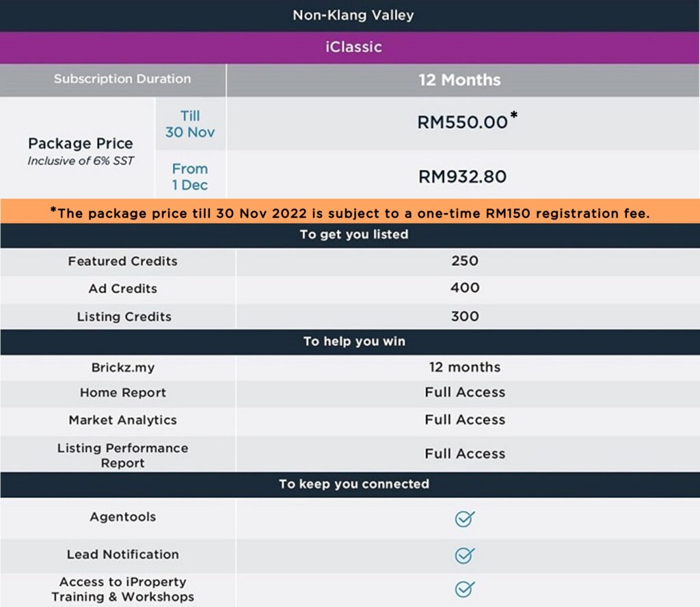Viewport: 700px width, 607px height.
Task: Click the 'iClassic' package title
Action: 353,47
